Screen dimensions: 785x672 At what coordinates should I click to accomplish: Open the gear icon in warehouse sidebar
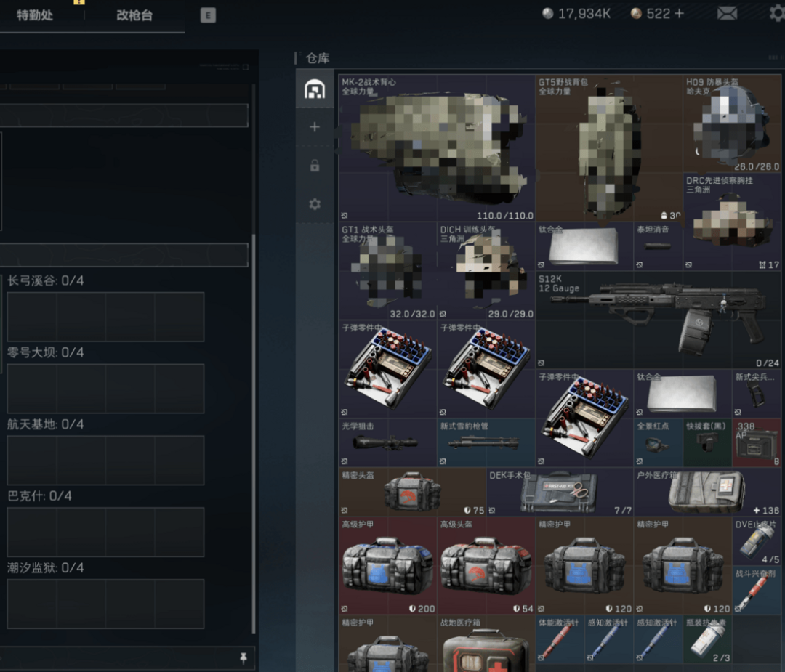[x=315, y=204]
